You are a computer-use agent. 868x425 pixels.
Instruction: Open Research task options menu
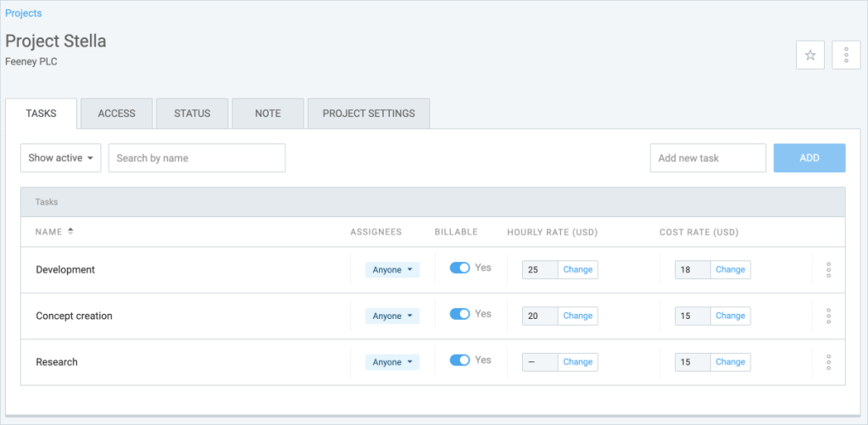pos(828,362)
